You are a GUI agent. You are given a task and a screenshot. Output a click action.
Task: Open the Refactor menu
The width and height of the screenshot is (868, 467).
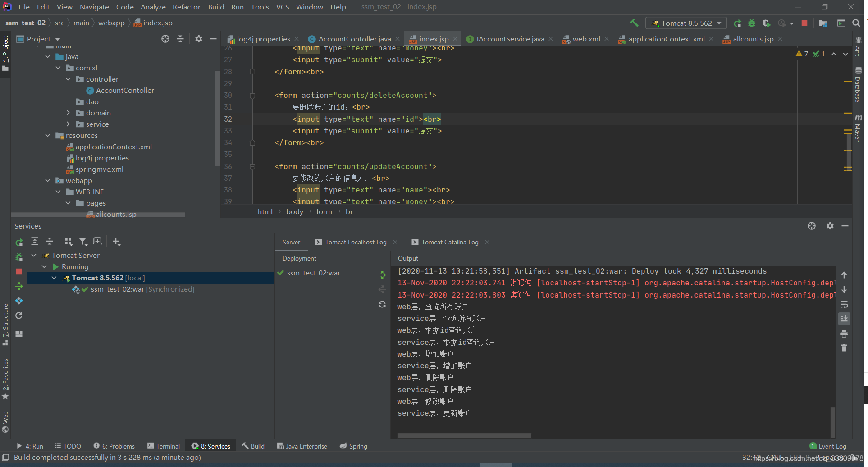(x=186, y=7)
